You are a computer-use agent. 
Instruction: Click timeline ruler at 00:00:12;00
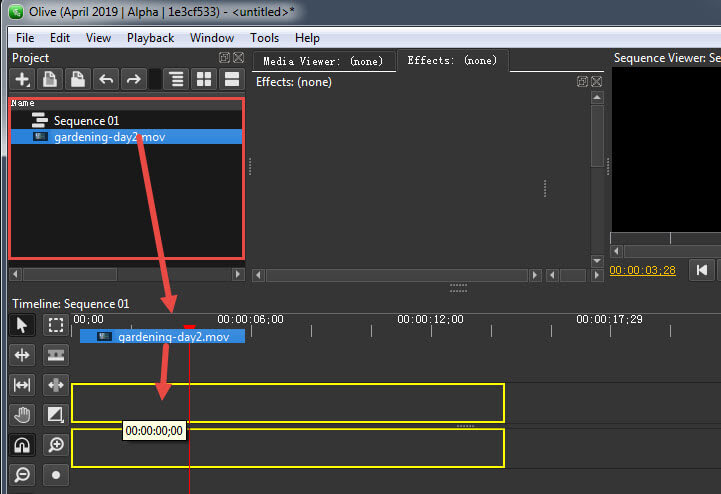[x=430, y=319]
